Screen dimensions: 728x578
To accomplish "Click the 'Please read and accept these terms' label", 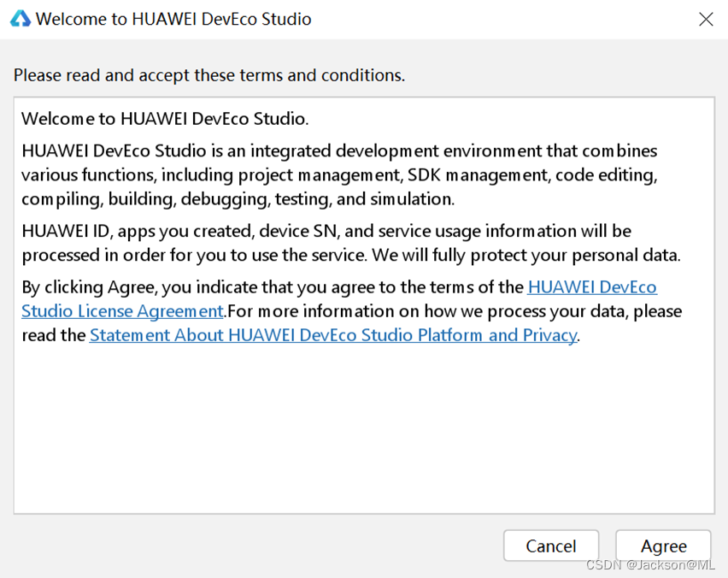I will [x=209, y=75].
